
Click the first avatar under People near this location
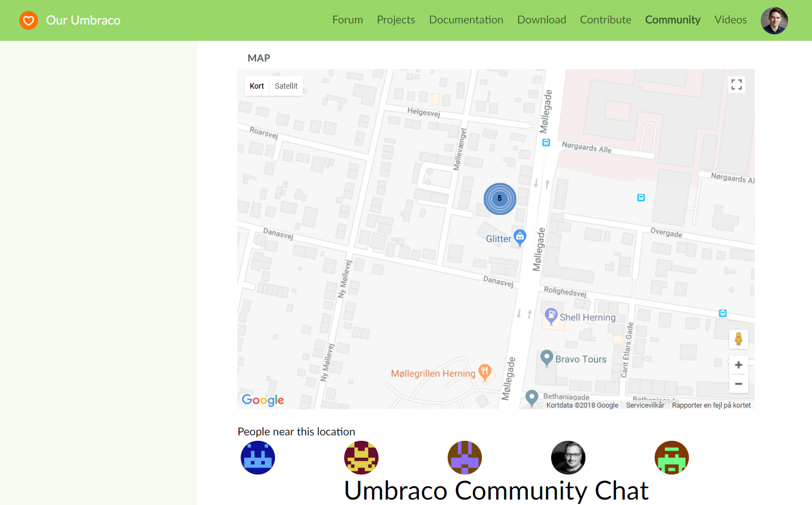pos(258,458)
